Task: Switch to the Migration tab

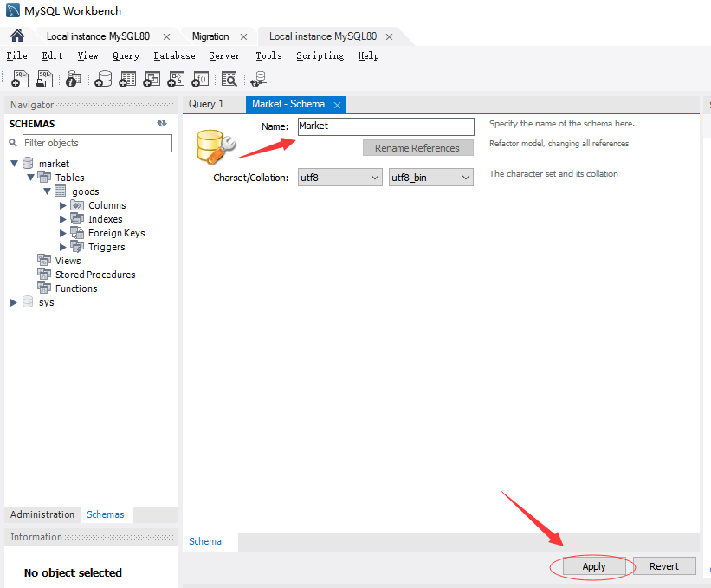Action: 210,36
